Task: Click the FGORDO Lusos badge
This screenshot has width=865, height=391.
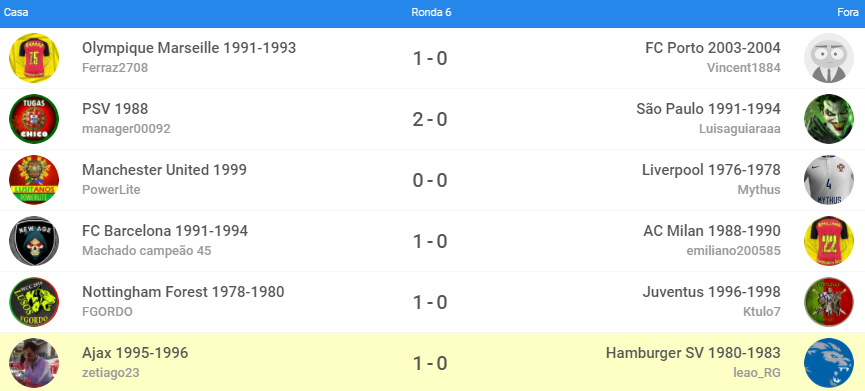Action: point(34,302)
